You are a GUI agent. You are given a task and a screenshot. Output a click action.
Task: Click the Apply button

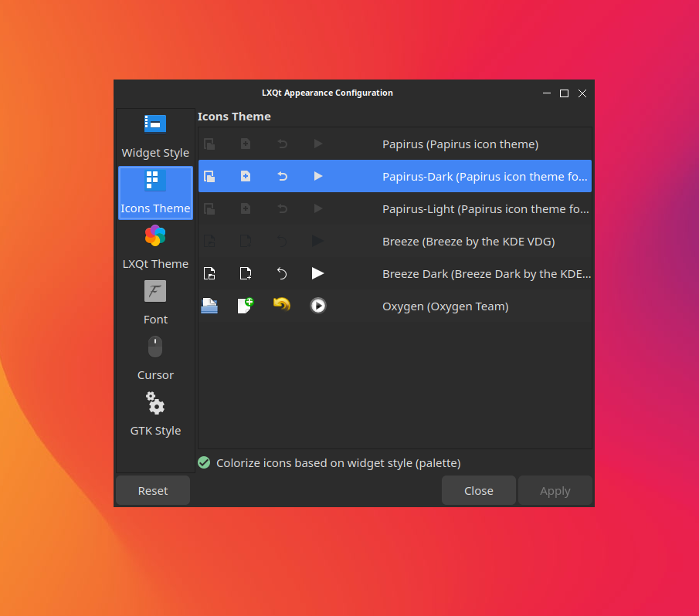point(555,491)
